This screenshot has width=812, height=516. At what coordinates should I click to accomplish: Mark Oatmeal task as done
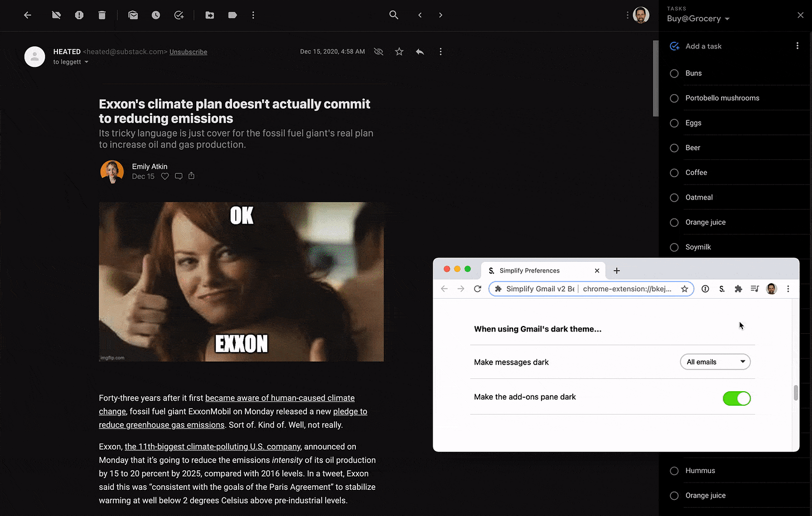(x=674, y=197)
